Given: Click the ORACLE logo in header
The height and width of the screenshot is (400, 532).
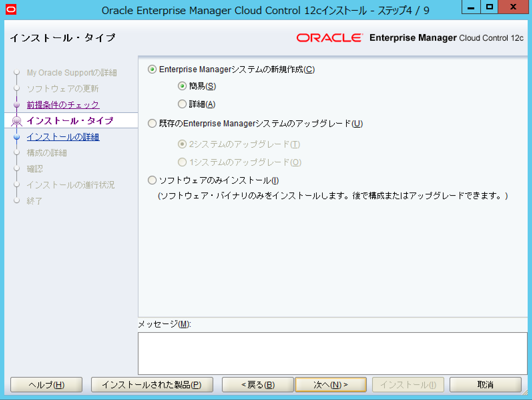Looking at the screenshot, I should coord(329,38).
